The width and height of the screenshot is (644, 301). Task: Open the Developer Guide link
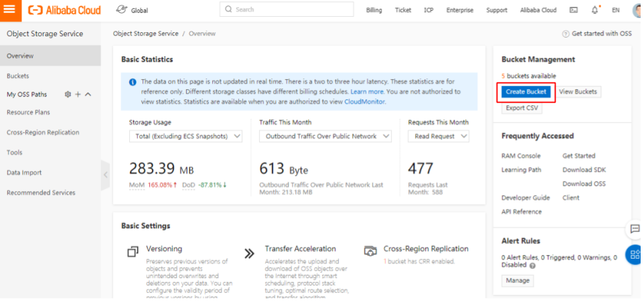pyautogui.click(x=526, y=198)
